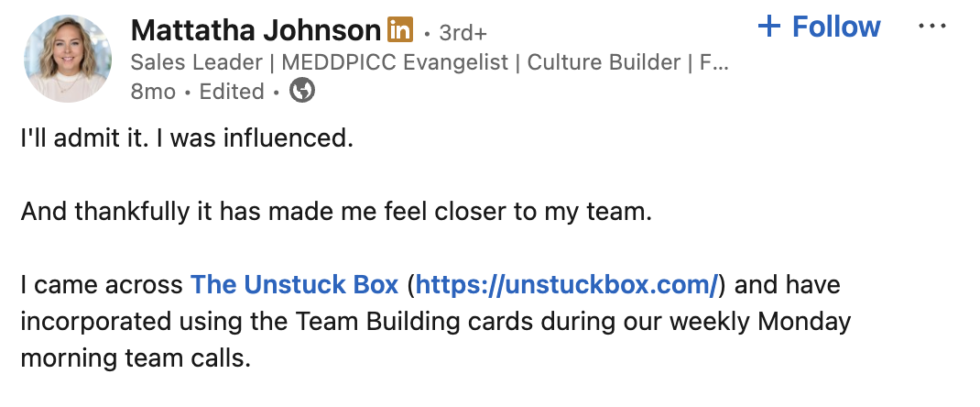Expand the truncated headline at "F…"
The width and height of the screenshot is (980, 407).
[713, 62]
